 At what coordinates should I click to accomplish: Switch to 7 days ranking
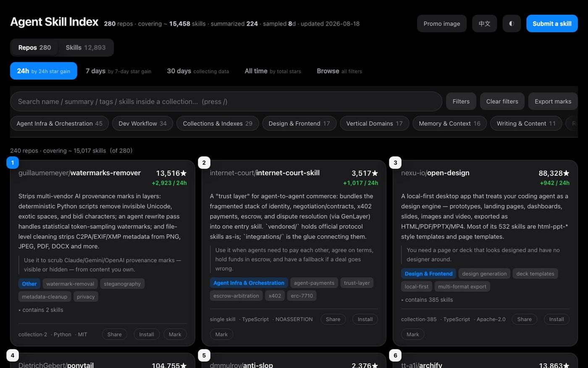pyautogui.click(x=118, y=71)
